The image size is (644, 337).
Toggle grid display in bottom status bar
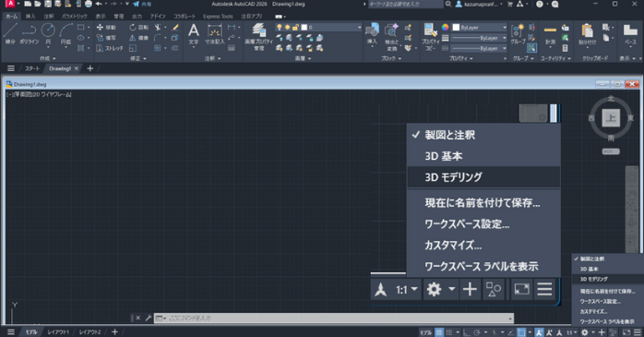pos(439,332)
